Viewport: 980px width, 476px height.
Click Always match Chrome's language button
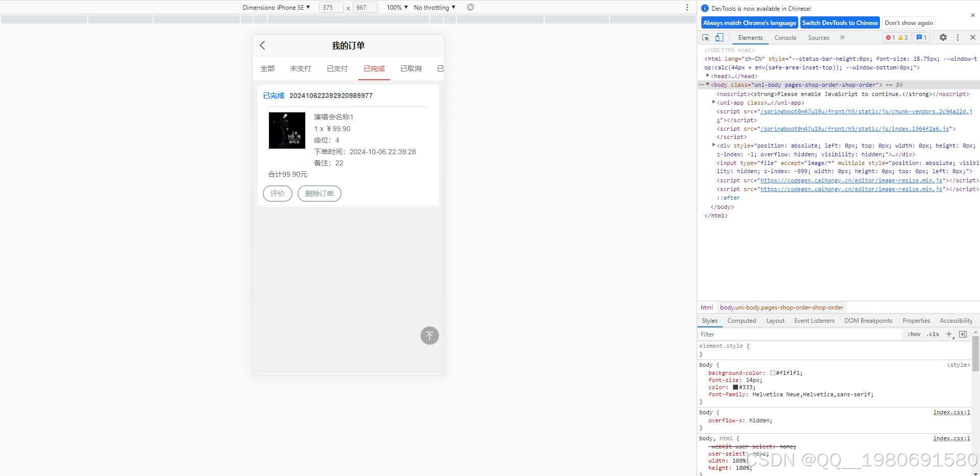click(x=749, y=23)
